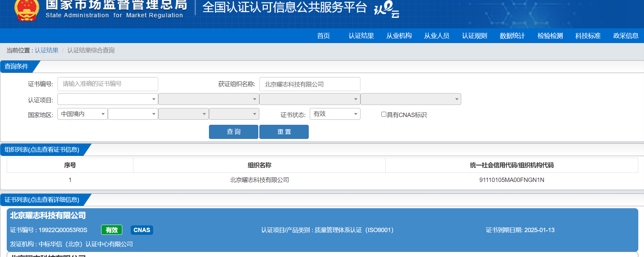The width and height of the screenshot is (644, 257).
Task: Select the 查询条件 section tab
Action: pyautogui.click(x=17, y=67)
